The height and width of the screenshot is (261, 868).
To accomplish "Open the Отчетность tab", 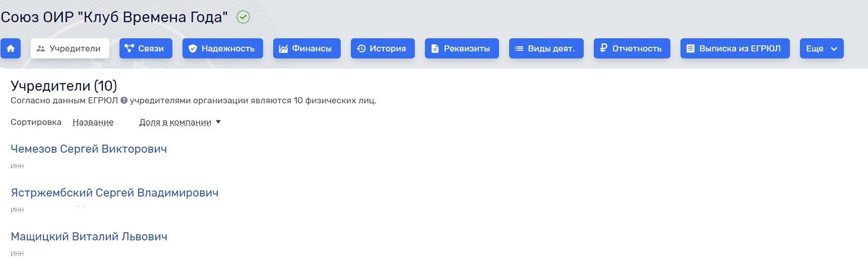I will click(632, 48).
